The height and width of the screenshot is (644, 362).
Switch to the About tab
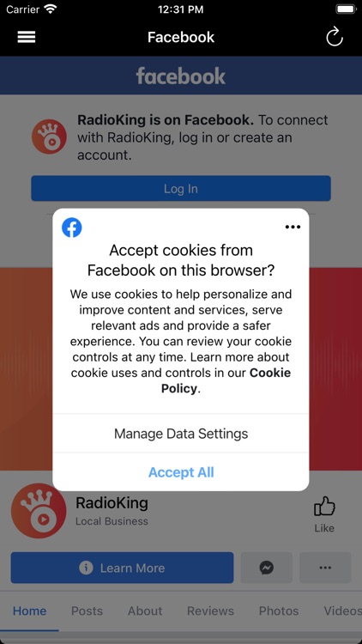point(145,611)
